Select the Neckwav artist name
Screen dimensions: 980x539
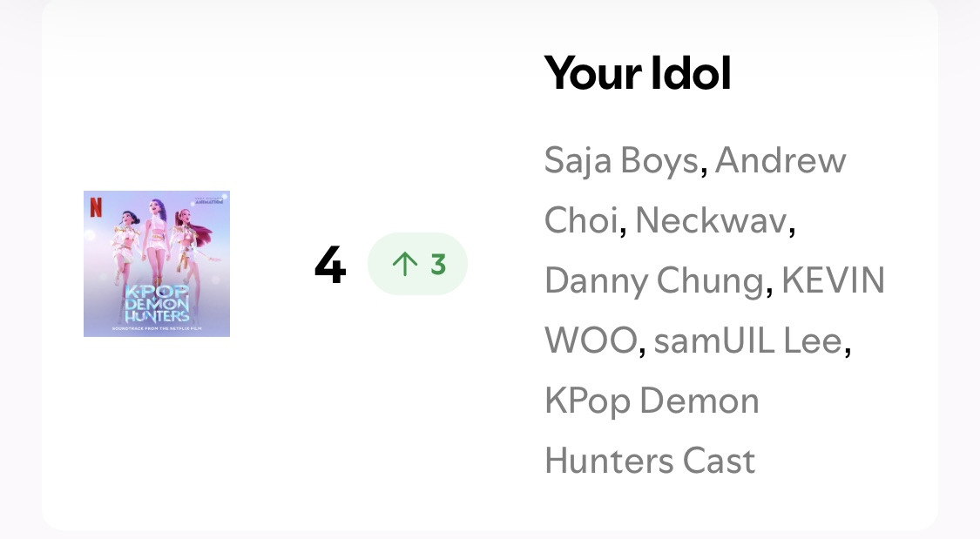pos(711,221)
